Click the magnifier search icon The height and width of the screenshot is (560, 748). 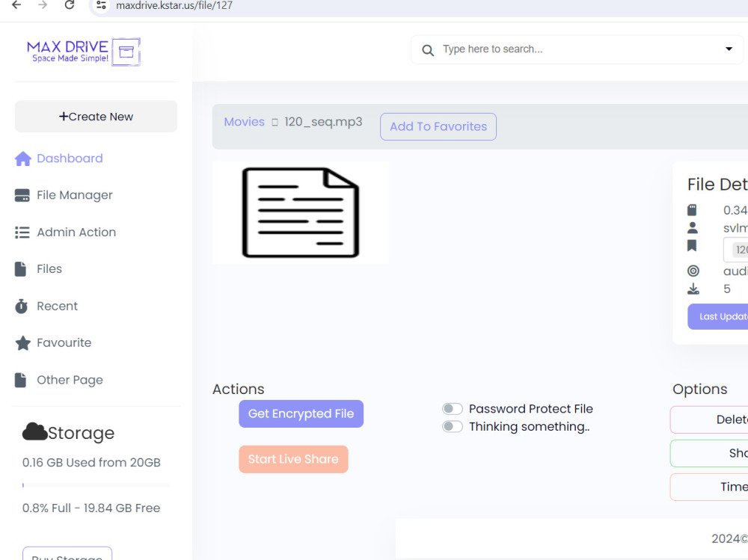point(428,50)
